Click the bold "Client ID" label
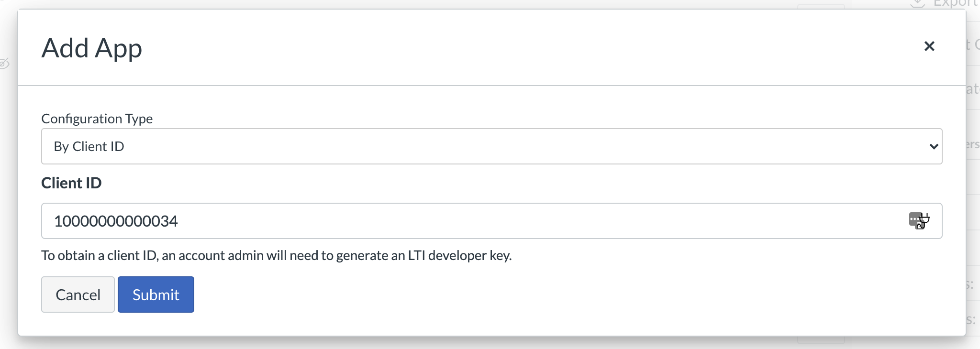The height and width of the screenshot is (349, 980). coord(71,183)
